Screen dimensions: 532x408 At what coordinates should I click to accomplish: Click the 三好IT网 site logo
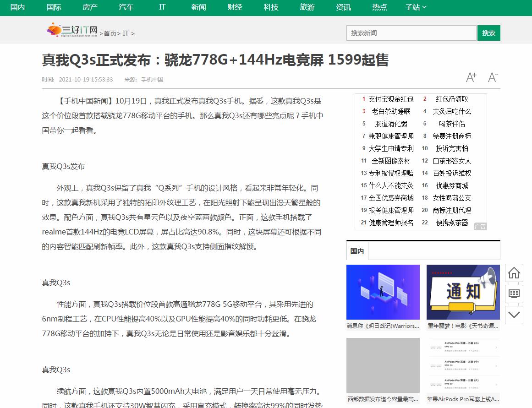(72, 30)
